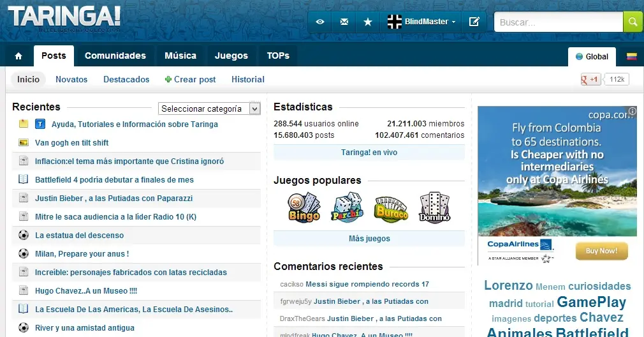This screenshot has width=644, height=337.
Task: Open the Seleccionar categoría dropdown
Action: [210, 109]
